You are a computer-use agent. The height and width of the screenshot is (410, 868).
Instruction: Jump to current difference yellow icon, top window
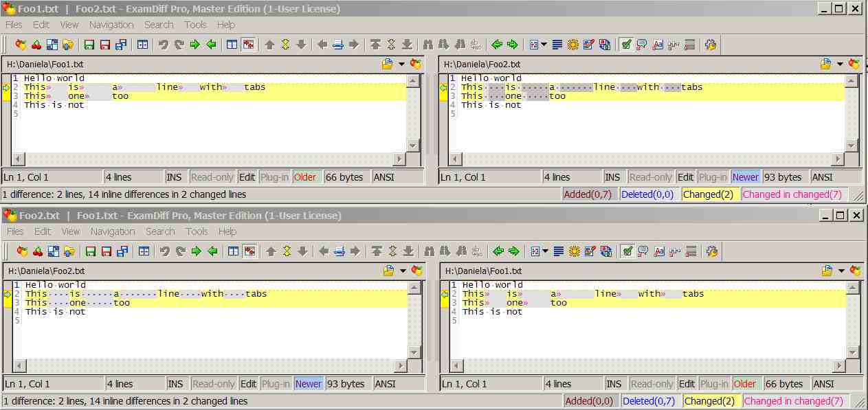click(285, 45)
